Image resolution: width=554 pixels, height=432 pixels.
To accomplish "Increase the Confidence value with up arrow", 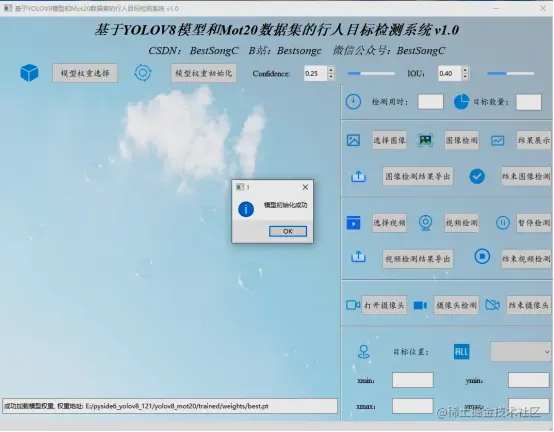I will 331,69.
